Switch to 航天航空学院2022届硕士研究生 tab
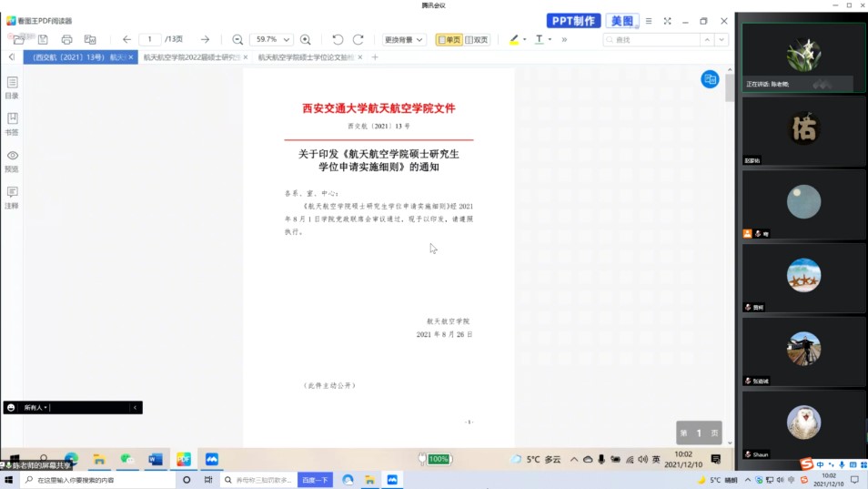 pyautogui.click(x=192, y=57)
